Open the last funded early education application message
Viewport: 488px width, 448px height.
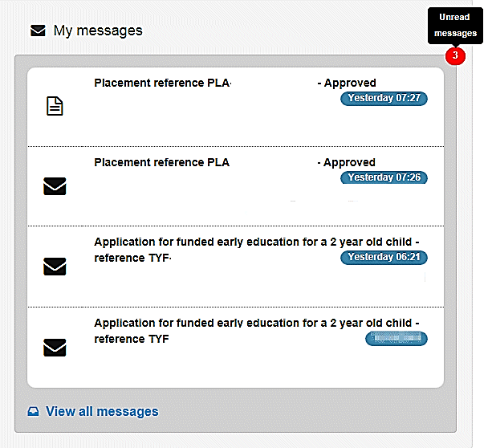click(x=257, y=323)
